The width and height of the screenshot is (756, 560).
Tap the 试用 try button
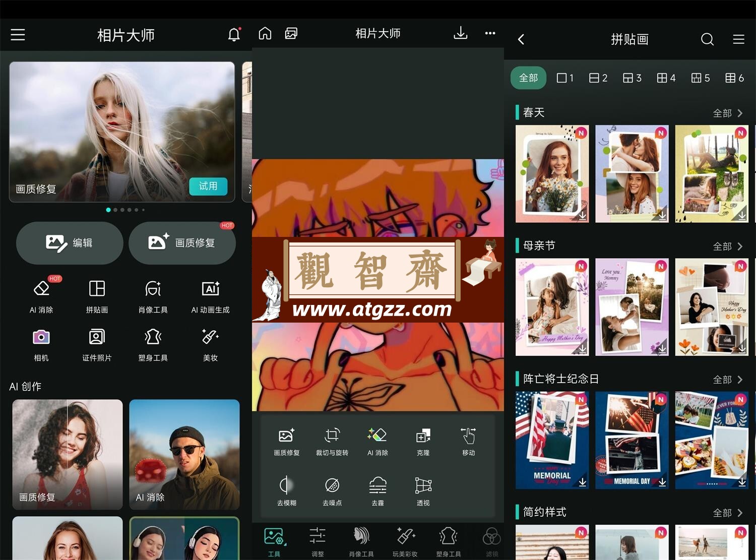(x=208, y=186)
